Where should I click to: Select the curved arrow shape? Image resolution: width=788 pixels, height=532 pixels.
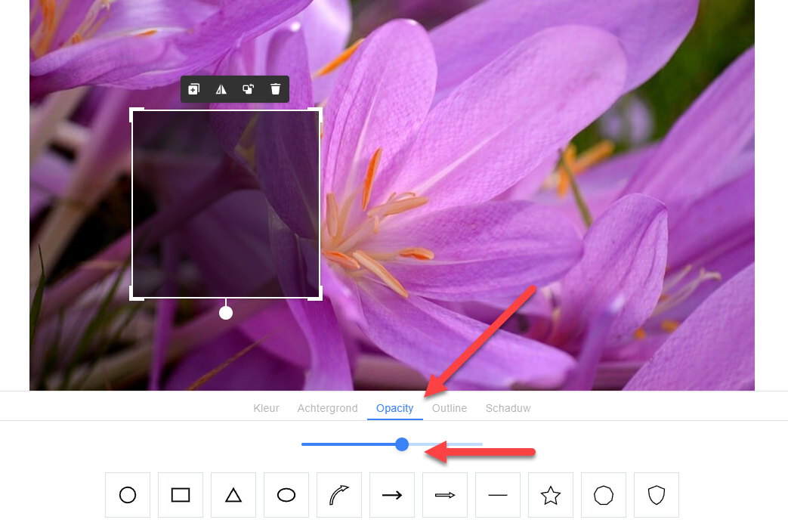pos(339,495)
